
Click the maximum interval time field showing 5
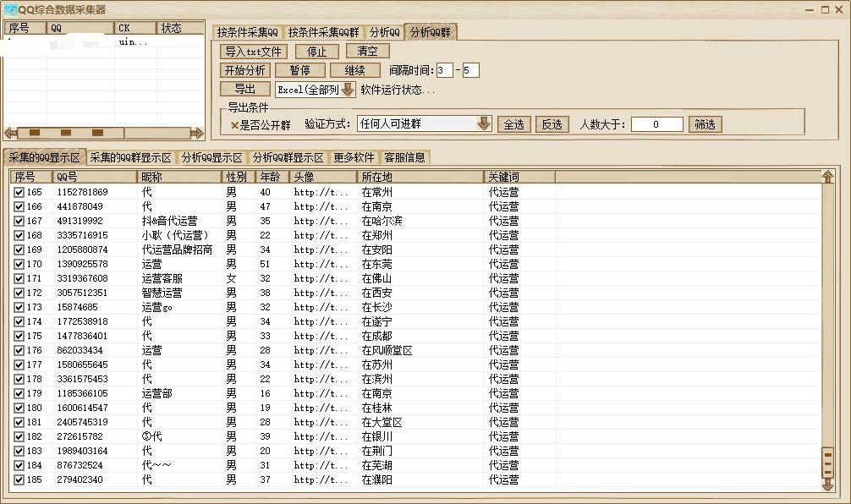470,70
